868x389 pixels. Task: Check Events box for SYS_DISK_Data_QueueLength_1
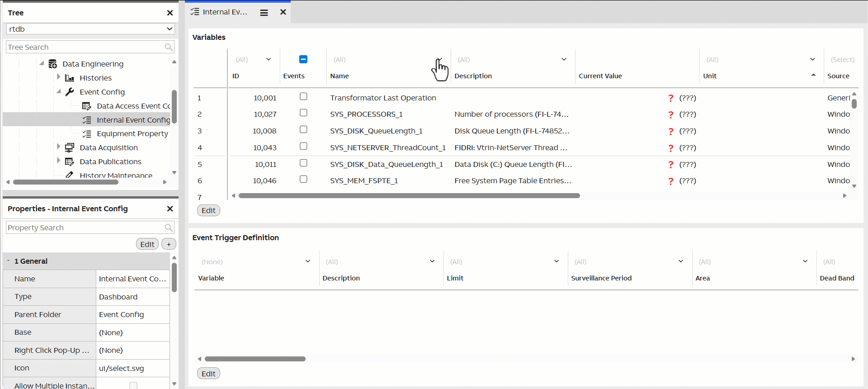[x=303, y=163]
